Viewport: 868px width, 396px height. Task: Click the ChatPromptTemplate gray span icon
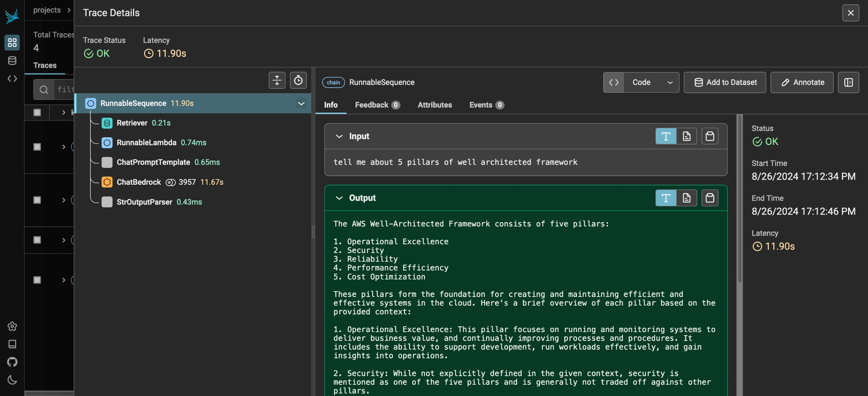(107, 163)
